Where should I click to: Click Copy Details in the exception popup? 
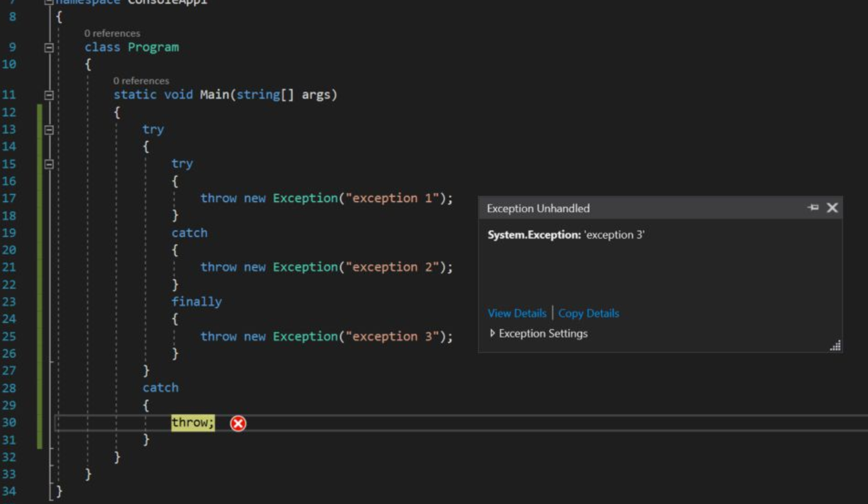588,313
